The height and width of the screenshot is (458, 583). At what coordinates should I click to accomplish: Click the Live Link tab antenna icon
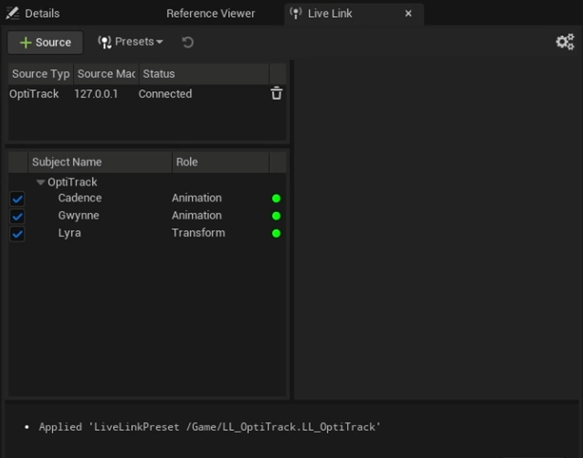pyautogui.click(x=296, y=13)
